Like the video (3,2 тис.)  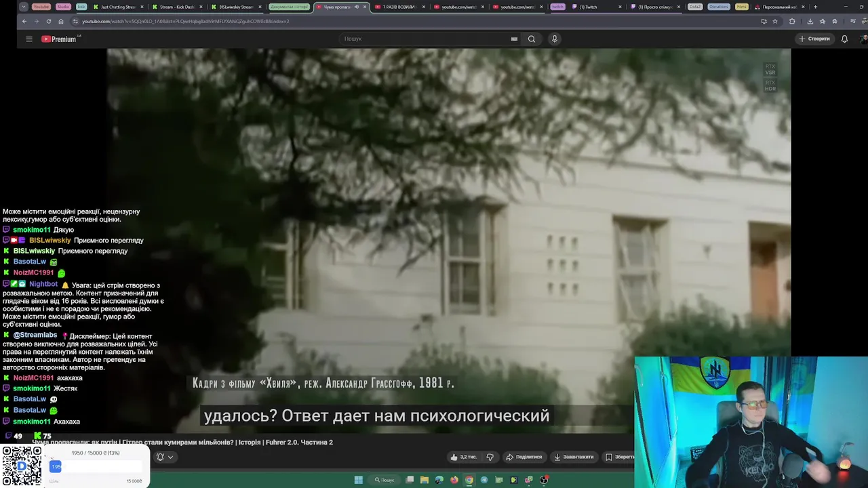click(x=464, y=457)
